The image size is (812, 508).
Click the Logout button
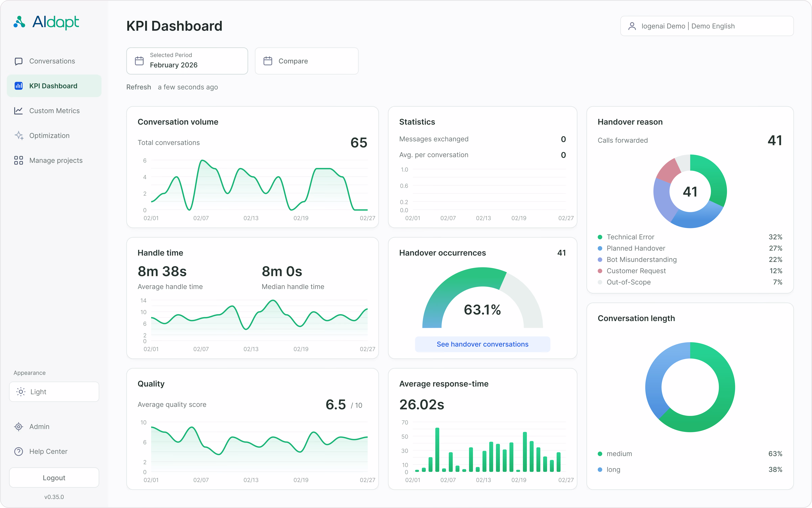[x=54, y=478]
